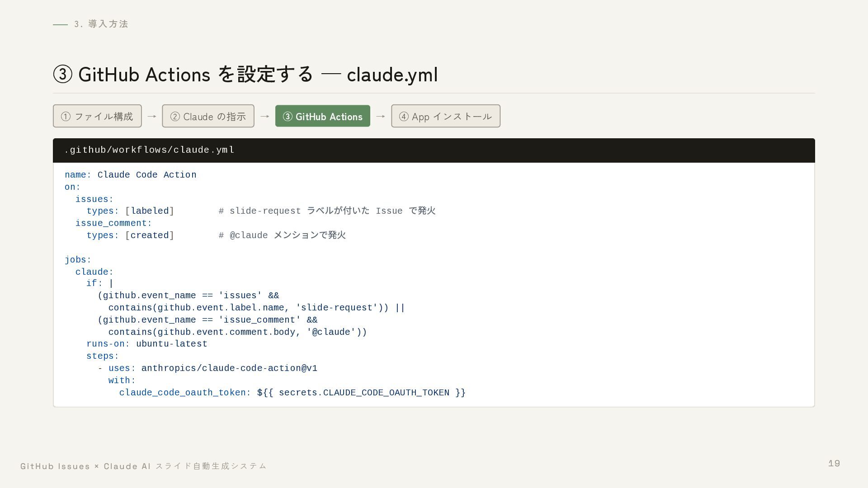This screenshot has width=868, height=488.
Task: Click the @claude メンションで発火 comment
Action: pos(282,235)
